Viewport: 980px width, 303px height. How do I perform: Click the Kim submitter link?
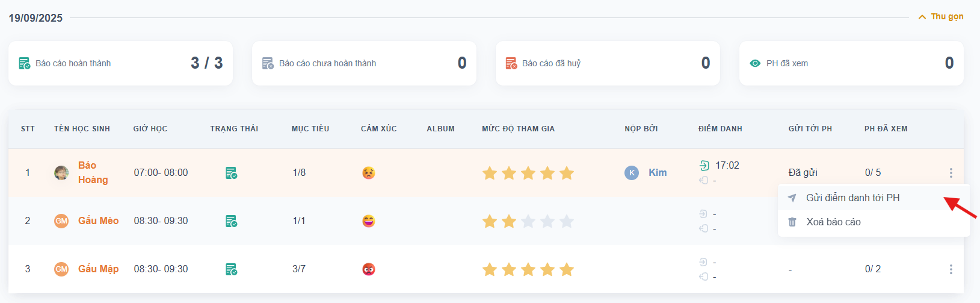point(657,173)
